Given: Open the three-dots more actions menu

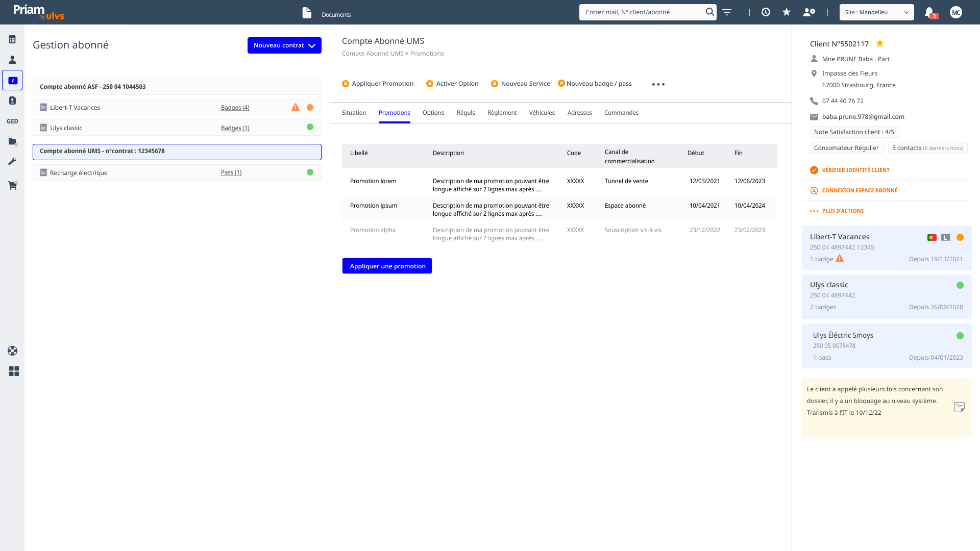Looking at the screenshot, I should click(658, 84).
